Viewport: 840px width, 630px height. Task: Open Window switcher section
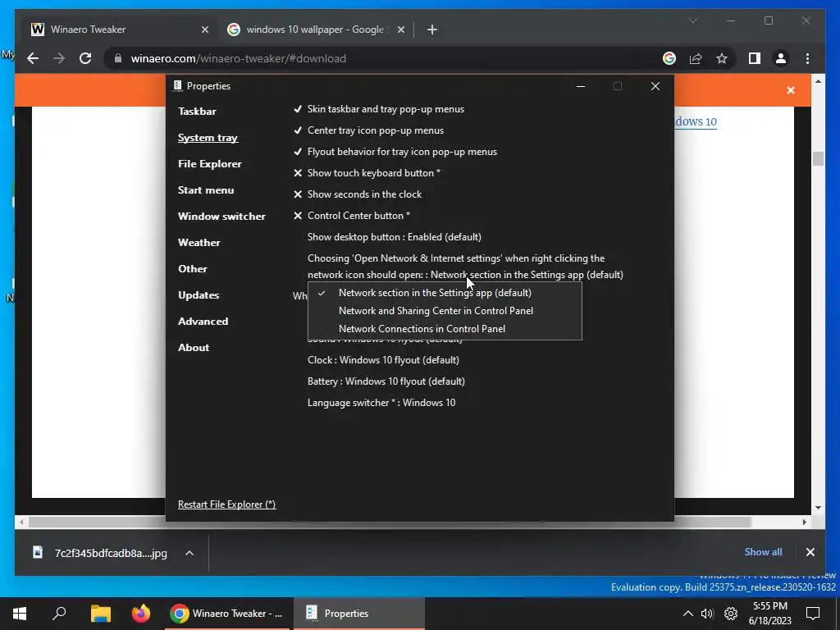[x=221, y=217]
